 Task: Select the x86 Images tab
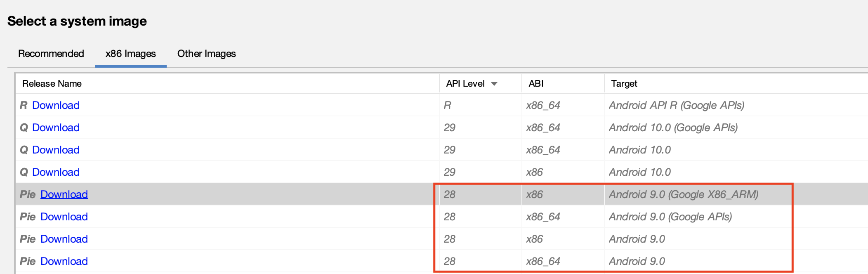point(130,54)
